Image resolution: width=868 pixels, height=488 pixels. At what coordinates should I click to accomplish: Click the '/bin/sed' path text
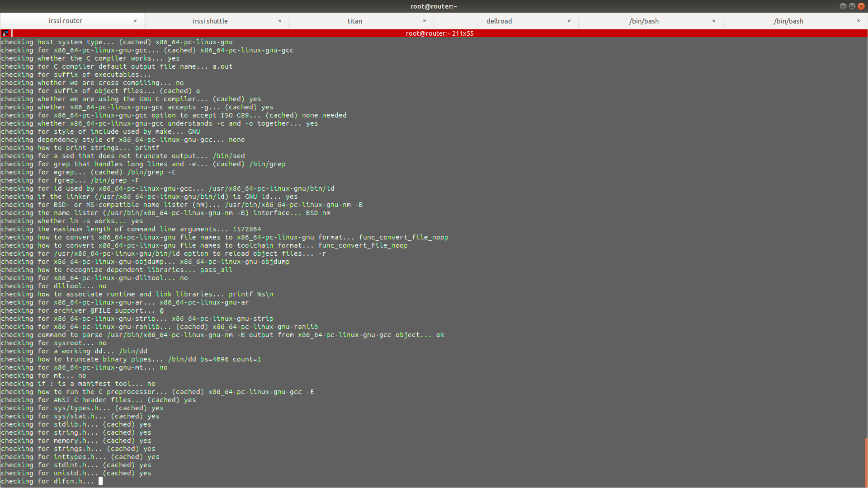[x=229, y=156]
